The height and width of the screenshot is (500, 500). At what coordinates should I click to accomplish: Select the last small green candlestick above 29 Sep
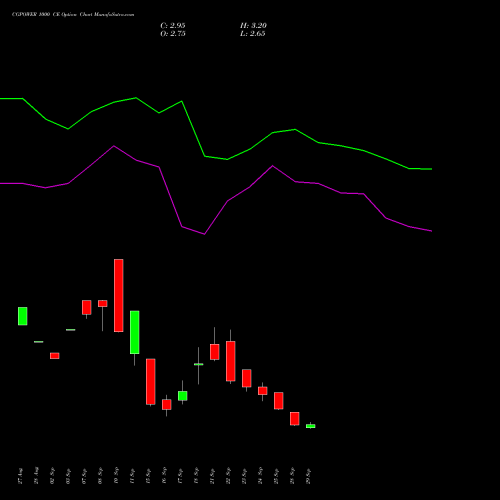click(311, 426)
